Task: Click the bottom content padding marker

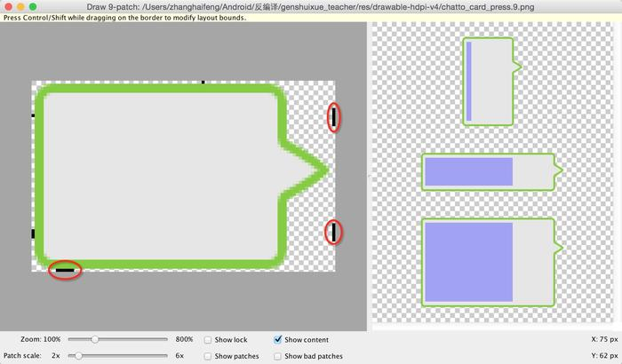Action: click(65, 271)
